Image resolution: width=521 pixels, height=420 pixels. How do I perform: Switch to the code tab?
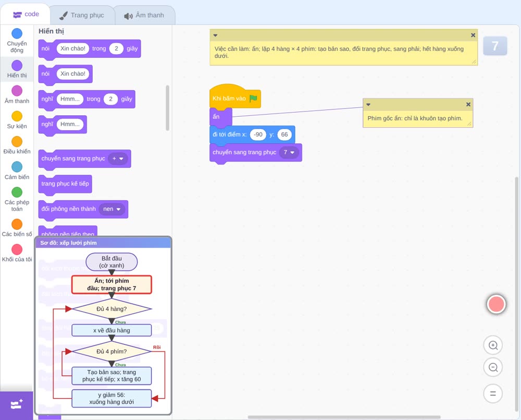[x=26, y=14]
